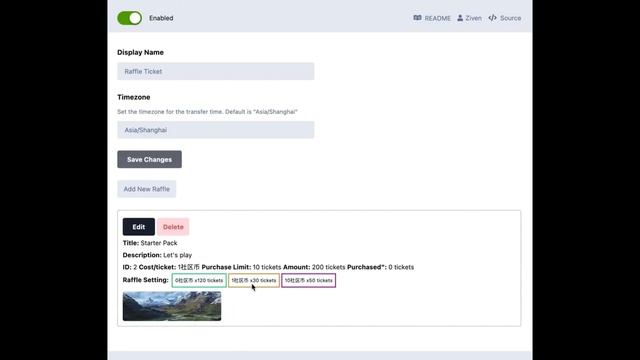This screenshot has height=360, width=640.
Task: Click the Save Changes button
Action: point(149,159)
